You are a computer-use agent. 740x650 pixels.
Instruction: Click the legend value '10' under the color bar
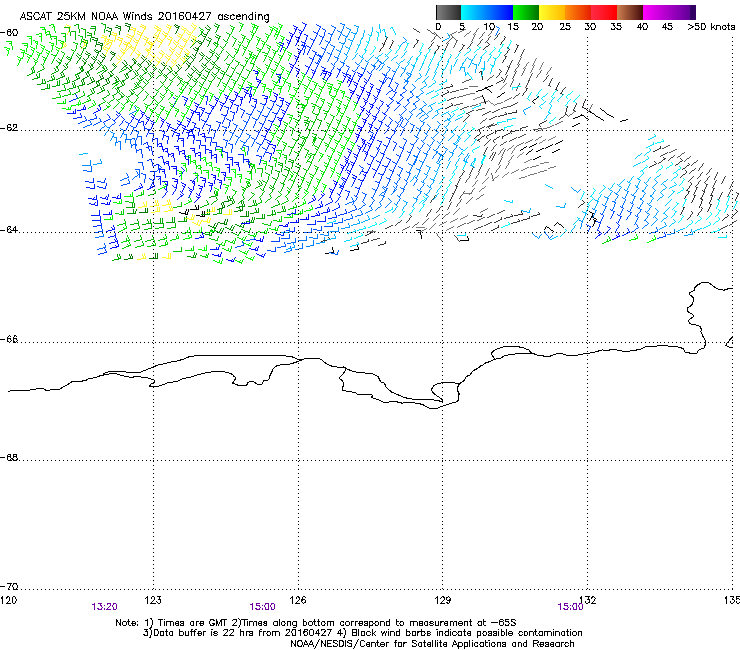tap(489, 27)
